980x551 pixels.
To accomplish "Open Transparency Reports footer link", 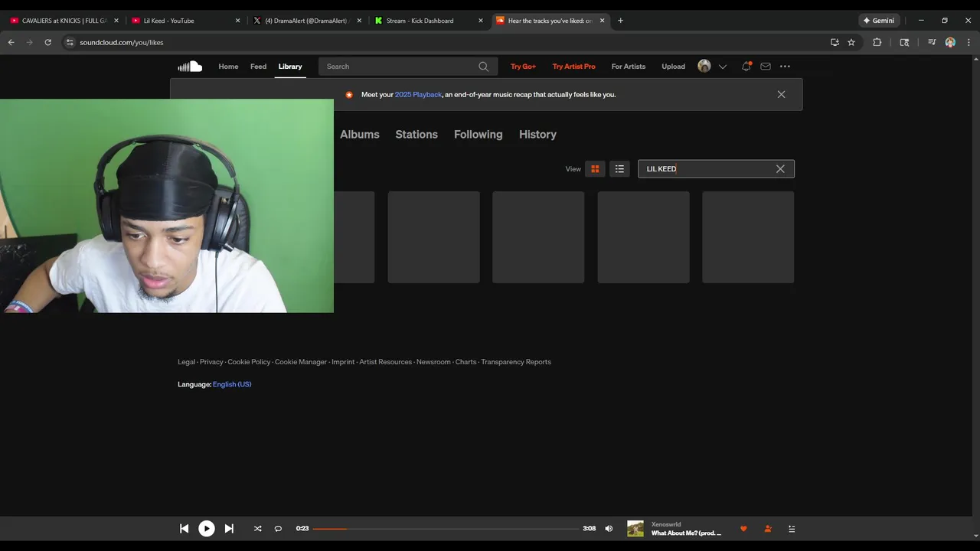I will 516,362.
